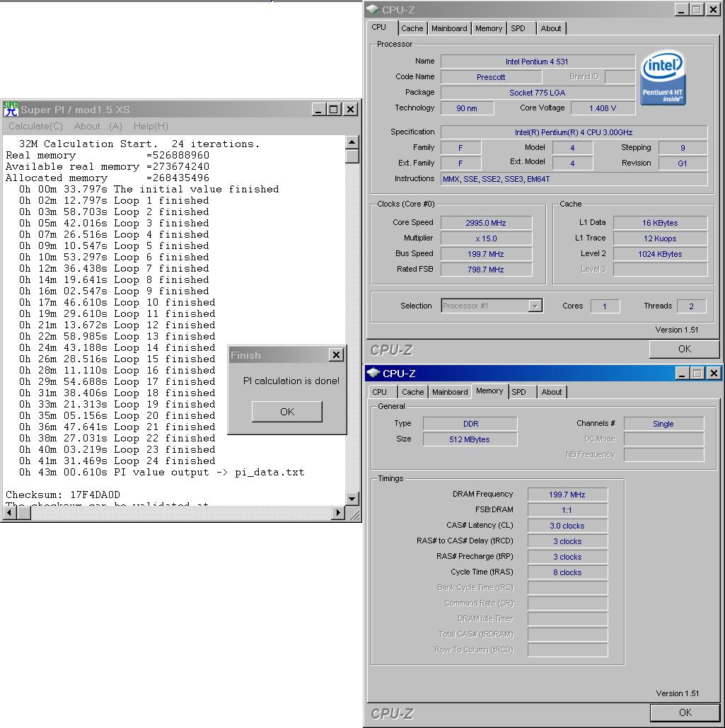The image size is (725, 728).
Task: Click the Cycle Time tRAS value 8 clocks
Action: click(567, 572)
